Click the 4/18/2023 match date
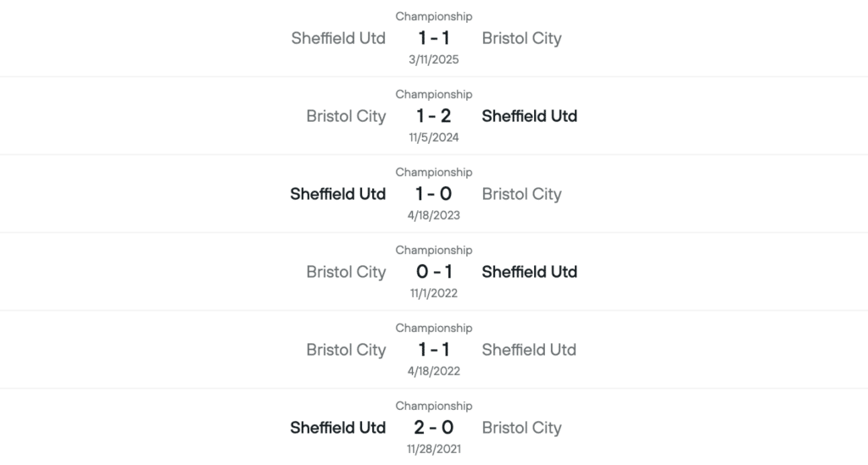 (x=434, y=215)
